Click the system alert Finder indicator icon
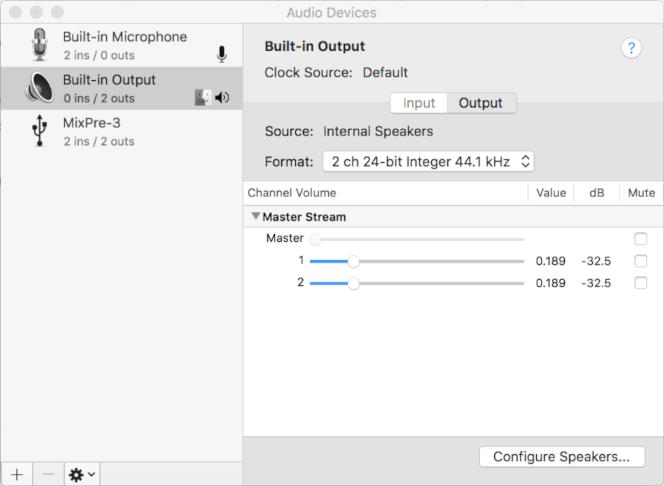 tap(203, 97)
